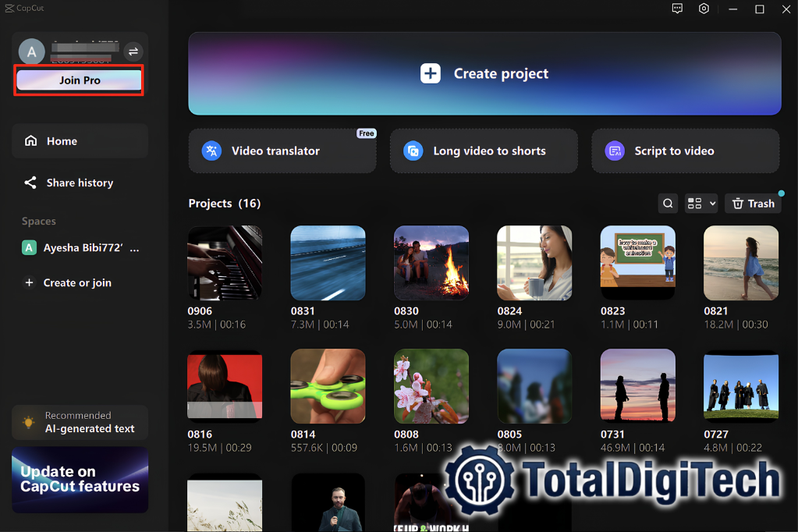The height and width of the screenshot is (532, 798).
Task: Click the Script to video icon
Action: pos(615,151)
